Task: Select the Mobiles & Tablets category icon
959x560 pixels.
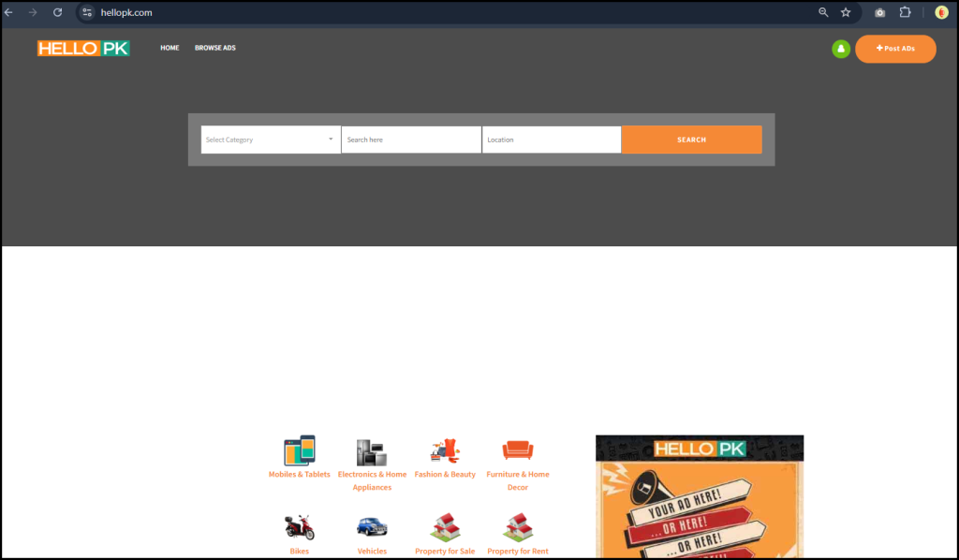Action: (x=299, y=450)
